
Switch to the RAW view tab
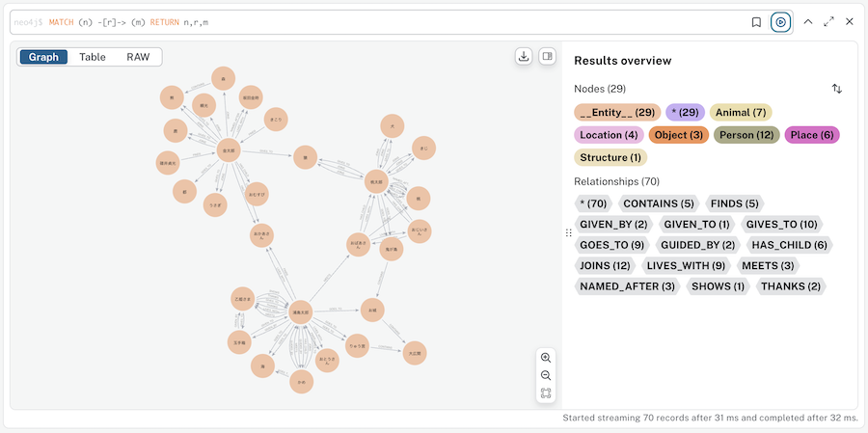[x=138, y=57]
